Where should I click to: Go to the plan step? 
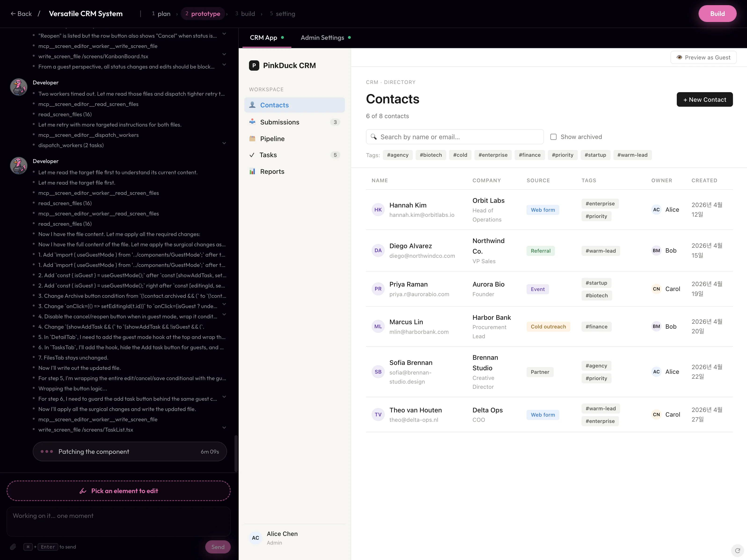(161, 14)
